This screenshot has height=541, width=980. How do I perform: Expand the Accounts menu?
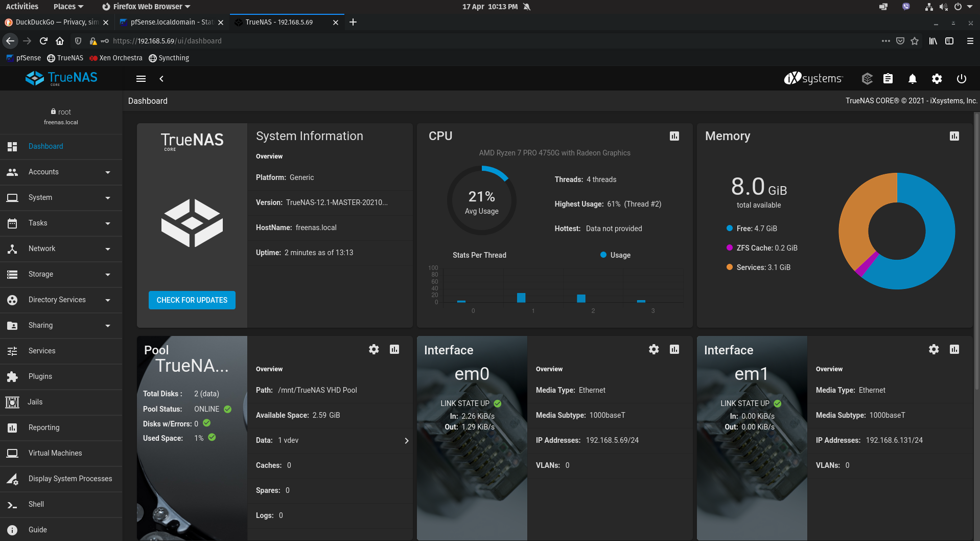61,172
